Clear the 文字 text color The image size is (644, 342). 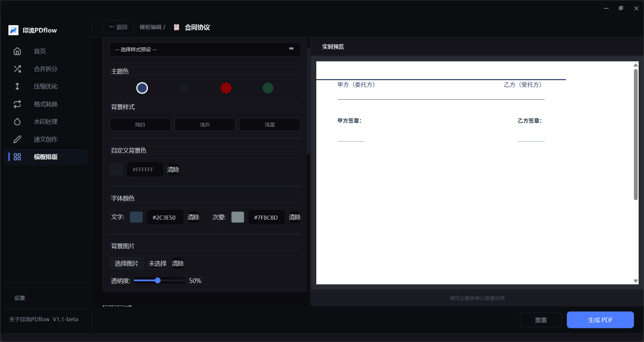click(193, 217)
